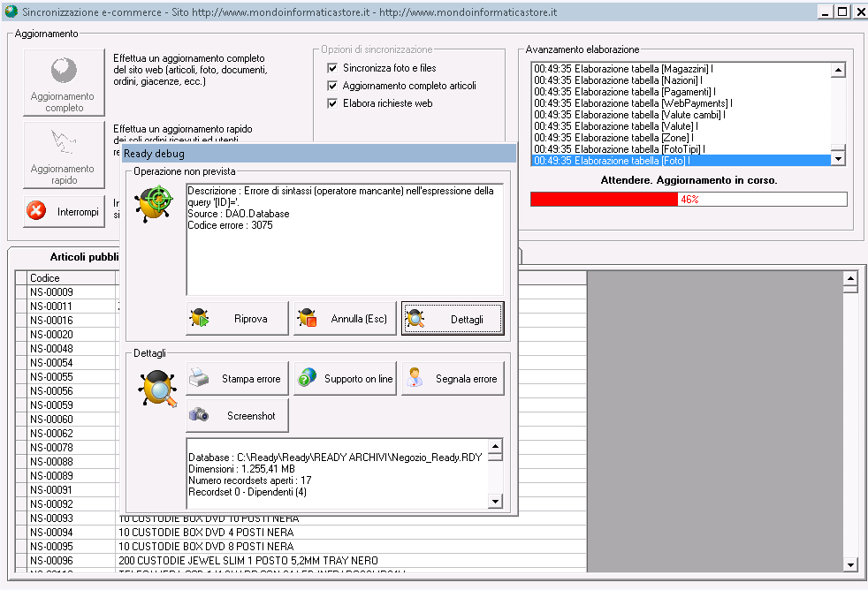Select log row Elaborazione tabella [Foto]

coord(681,161)
